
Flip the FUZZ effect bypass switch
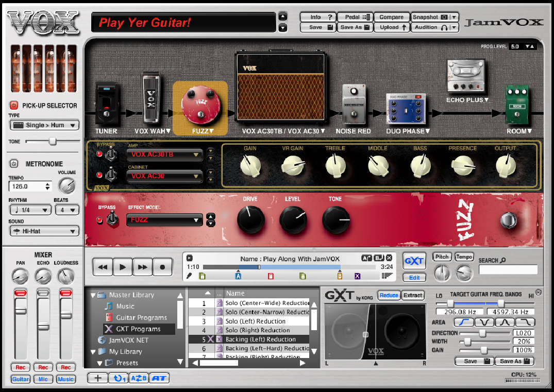pyautogui.click(x=112, y=218)
